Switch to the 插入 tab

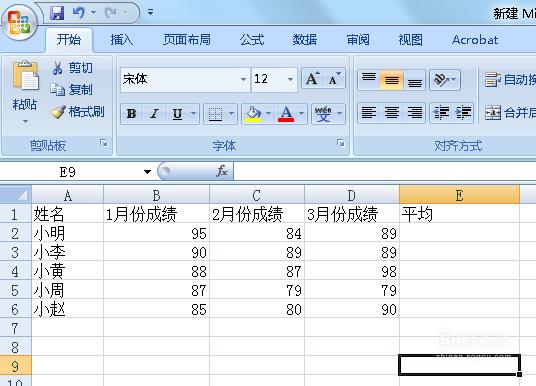(121, 40)
